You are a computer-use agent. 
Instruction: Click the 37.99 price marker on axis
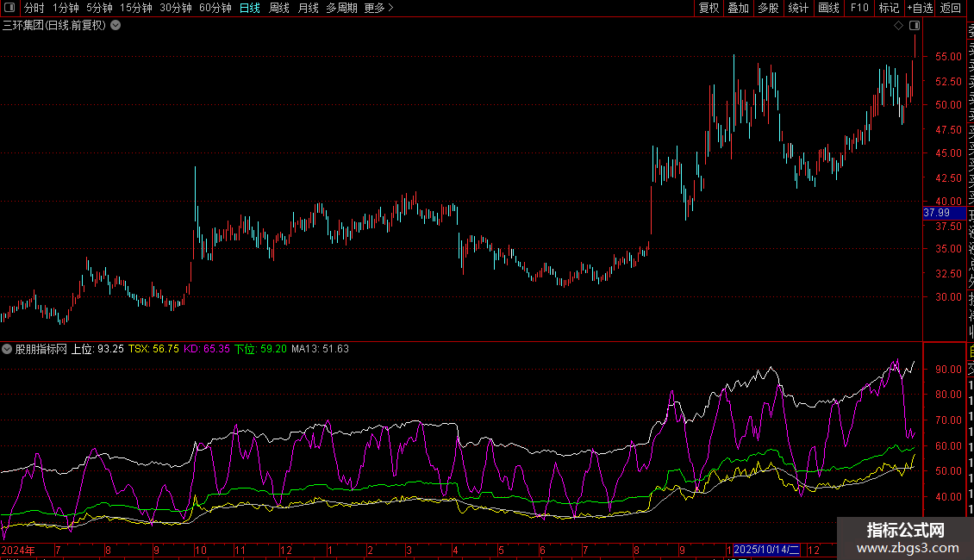pos(944,213)
